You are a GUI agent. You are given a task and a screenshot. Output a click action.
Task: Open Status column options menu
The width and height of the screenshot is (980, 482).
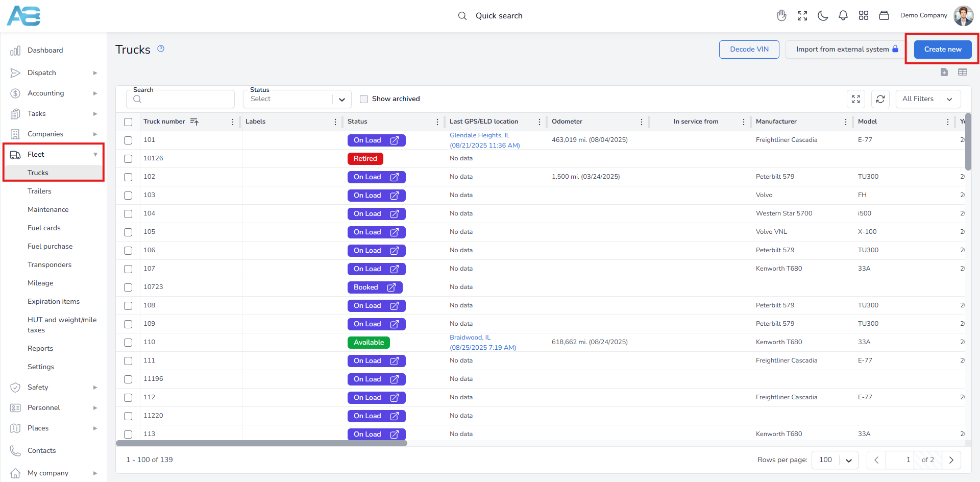(437, 122)
